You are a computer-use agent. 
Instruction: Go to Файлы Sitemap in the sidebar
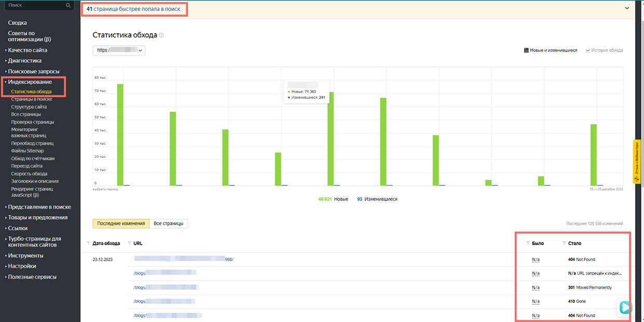coord(28,151)
